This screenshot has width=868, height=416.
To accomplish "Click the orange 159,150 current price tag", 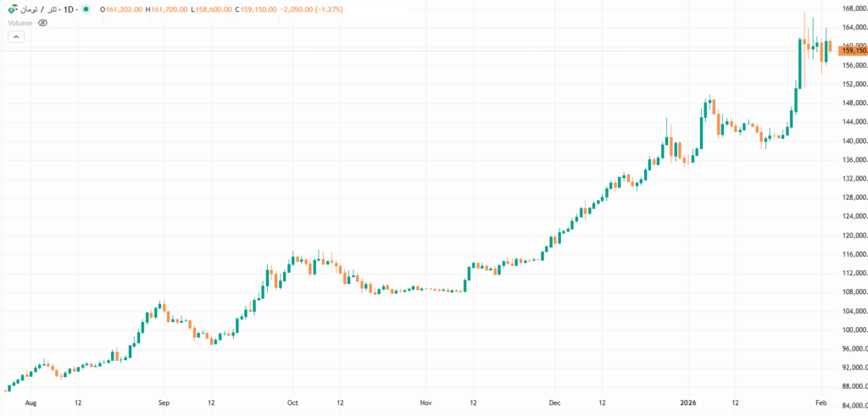I will pos(853,51).
